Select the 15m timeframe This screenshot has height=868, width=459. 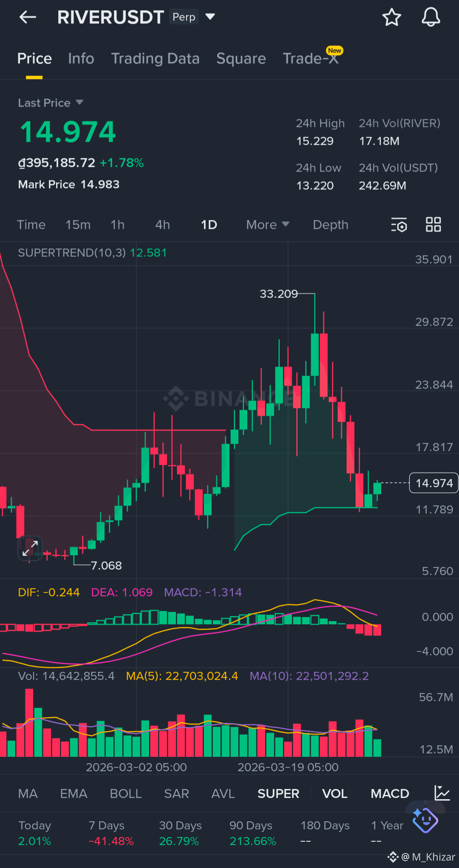click(x=78, y=225)
